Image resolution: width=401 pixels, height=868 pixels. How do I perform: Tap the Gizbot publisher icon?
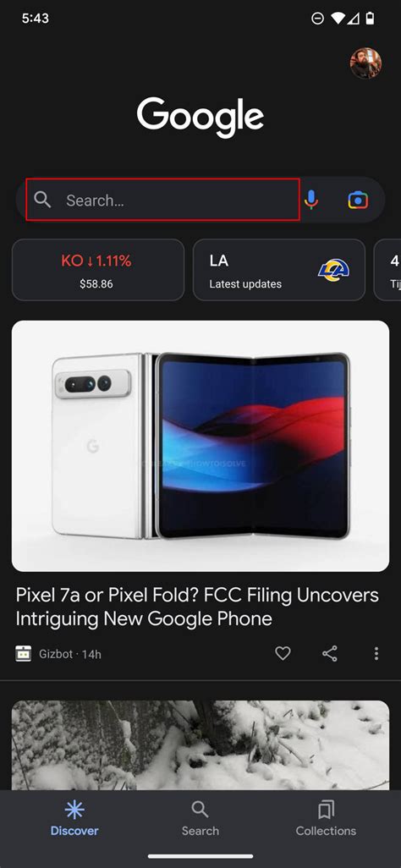pyautogui.click(x=23, y=654)
